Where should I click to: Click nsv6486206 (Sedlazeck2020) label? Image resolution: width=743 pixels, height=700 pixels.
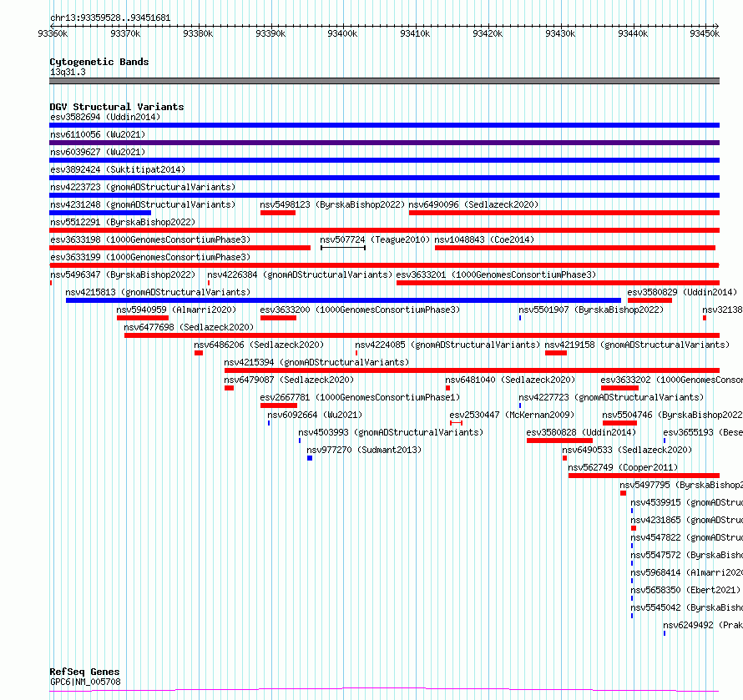[259, 345]
